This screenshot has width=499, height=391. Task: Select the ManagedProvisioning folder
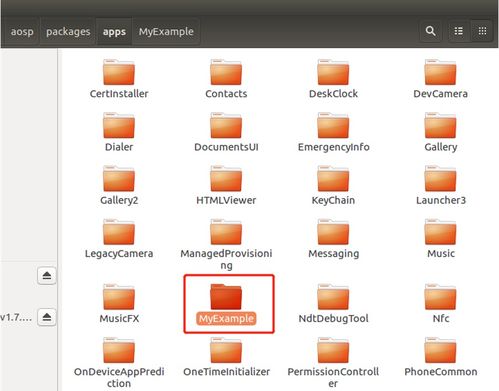point(226,245)
